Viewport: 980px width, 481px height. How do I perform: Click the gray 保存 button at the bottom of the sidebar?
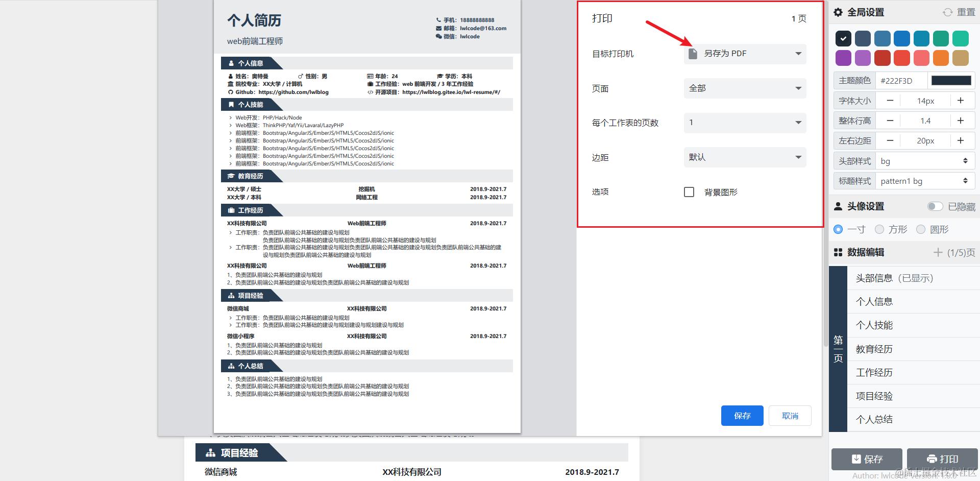[x=867, y=459]
